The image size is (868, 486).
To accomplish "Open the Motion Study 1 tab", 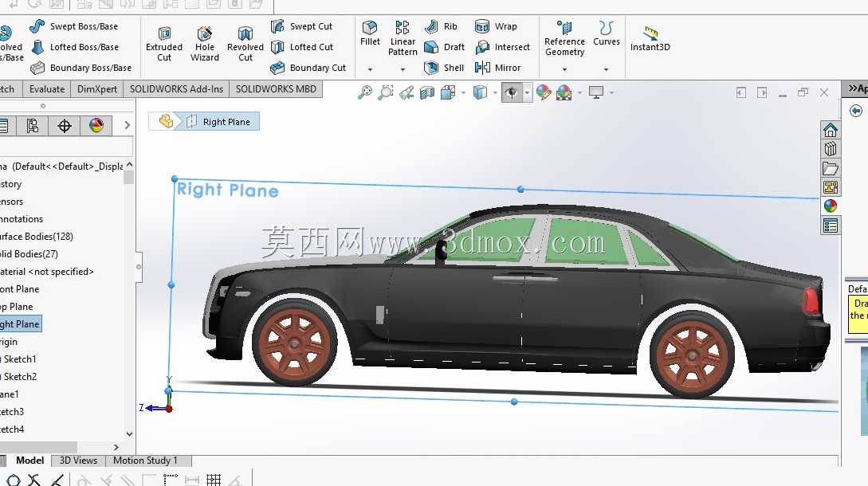I will tap(145, 461).
